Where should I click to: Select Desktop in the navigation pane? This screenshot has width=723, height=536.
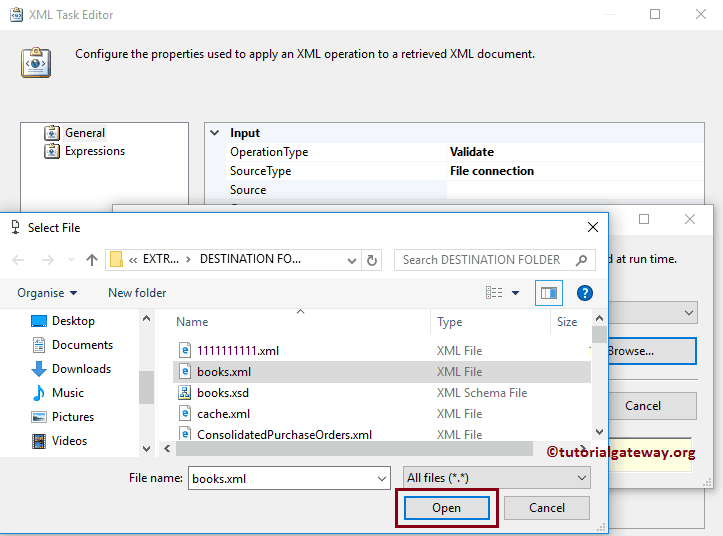73,321
